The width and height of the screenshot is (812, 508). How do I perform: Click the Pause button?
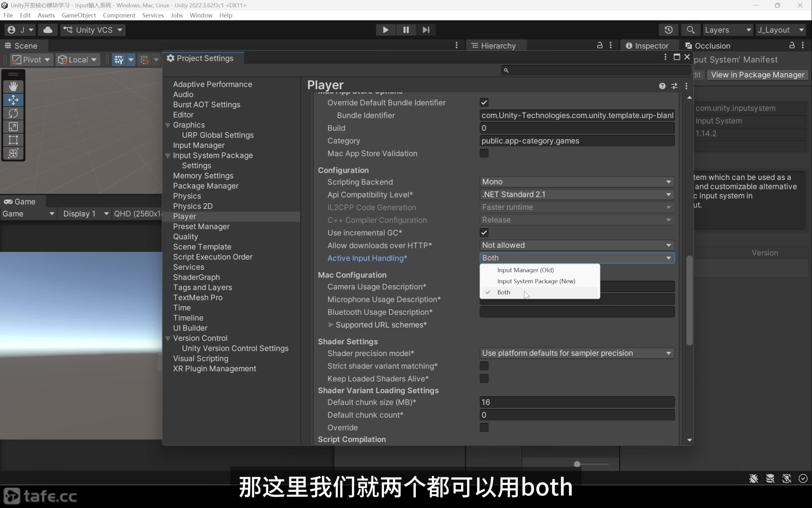[x=406, y=30]
